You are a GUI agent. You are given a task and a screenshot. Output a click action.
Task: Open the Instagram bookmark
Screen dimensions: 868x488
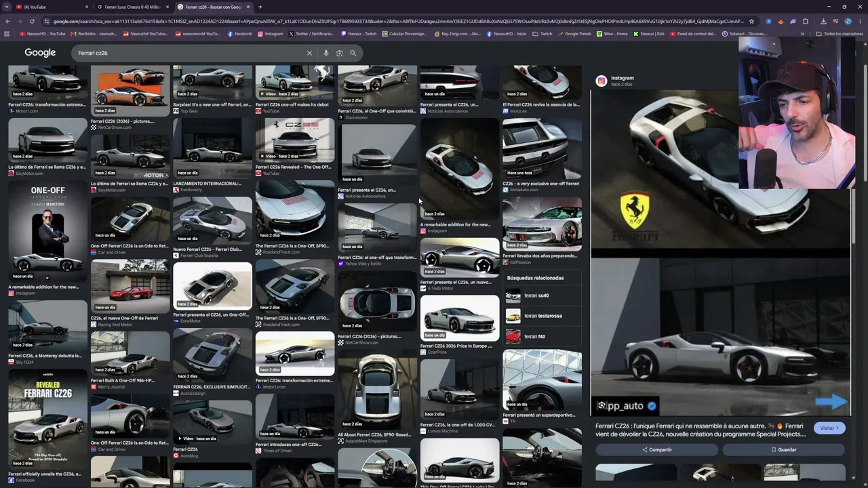coord(271,34)
